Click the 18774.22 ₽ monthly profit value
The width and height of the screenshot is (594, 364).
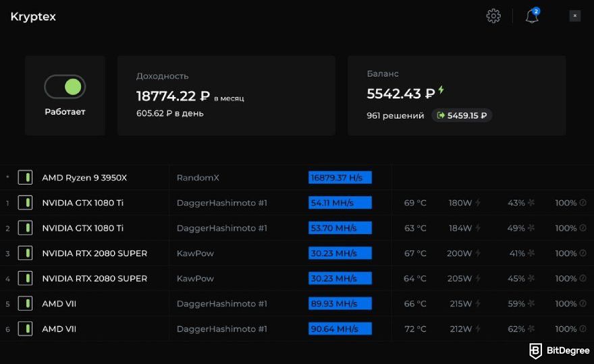click(x=173, y=96)
